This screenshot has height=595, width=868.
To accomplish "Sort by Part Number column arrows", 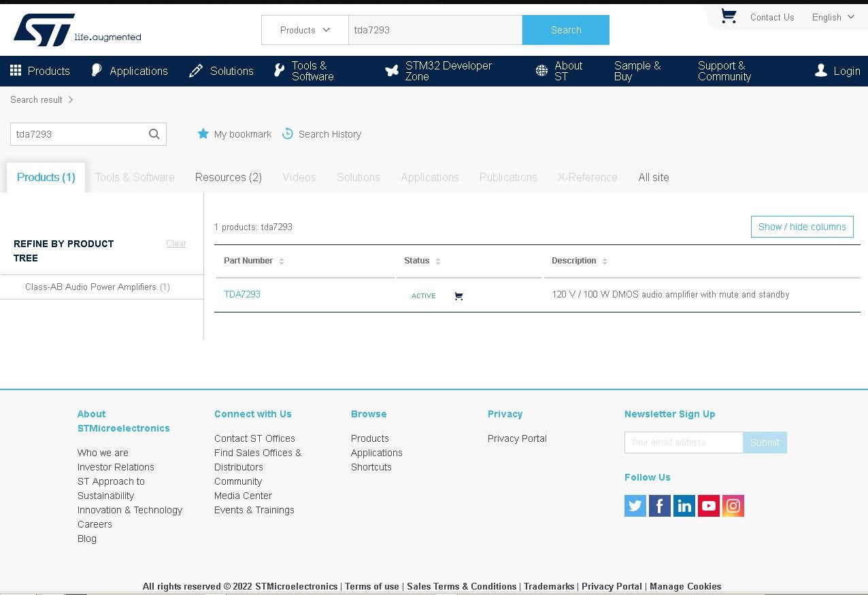I will (x=282, y=261).
